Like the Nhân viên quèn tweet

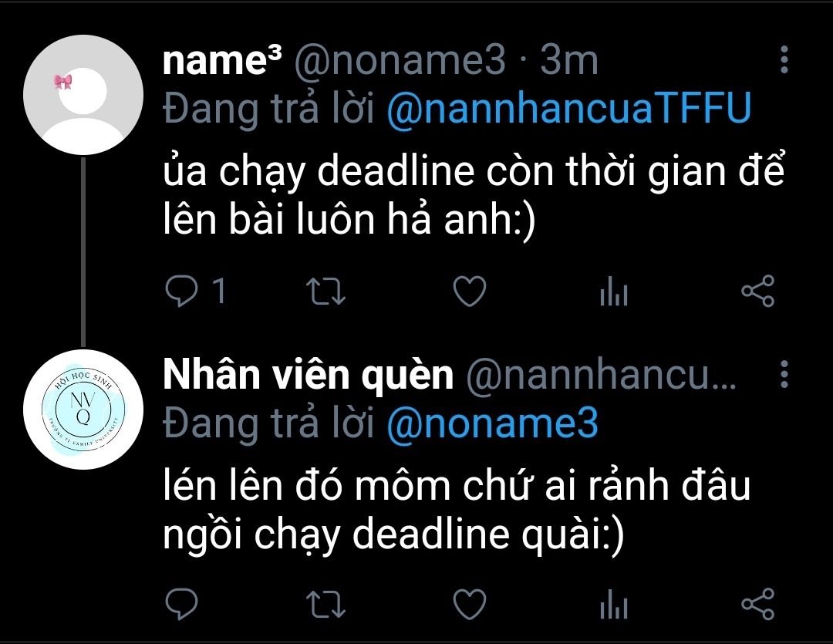[x=470, y=604]
